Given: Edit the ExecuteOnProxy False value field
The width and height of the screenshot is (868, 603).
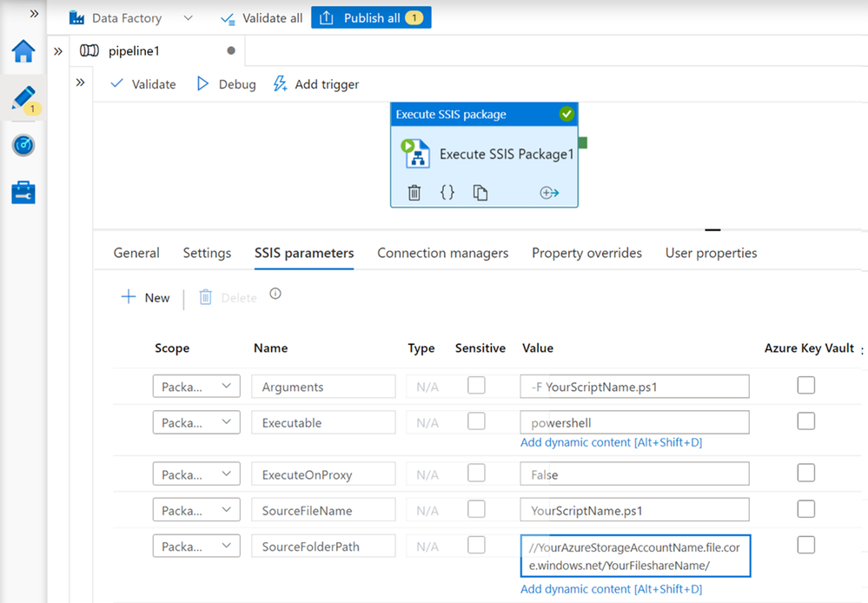Looking at the screenshot, I should coord(635,474).
